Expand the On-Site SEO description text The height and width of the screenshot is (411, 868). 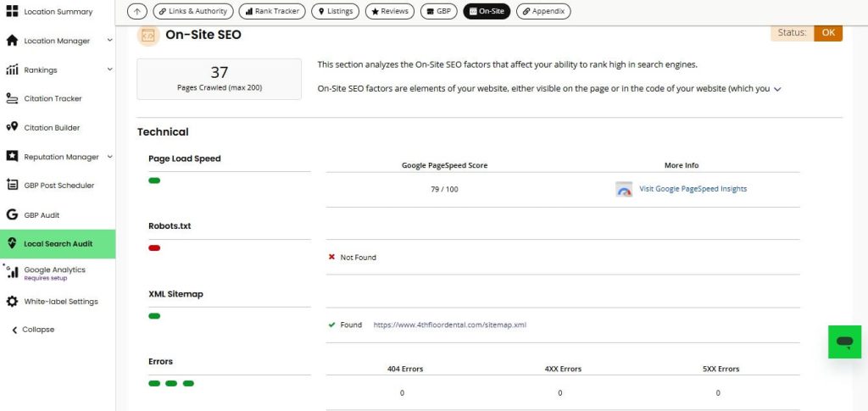(777, 89)
